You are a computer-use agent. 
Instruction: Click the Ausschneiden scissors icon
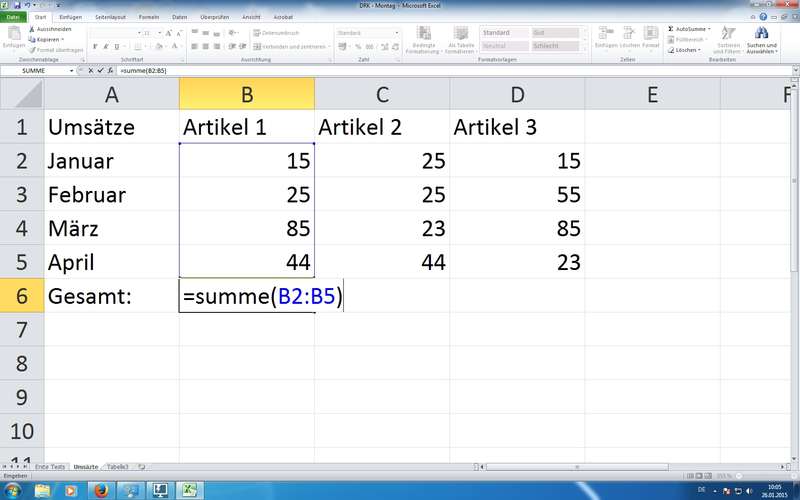click(31, 29)
